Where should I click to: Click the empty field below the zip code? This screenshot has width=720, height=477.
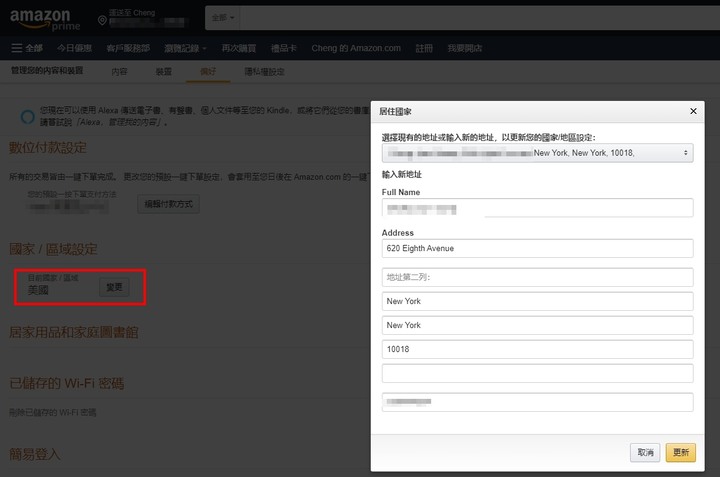click(537, 373)
